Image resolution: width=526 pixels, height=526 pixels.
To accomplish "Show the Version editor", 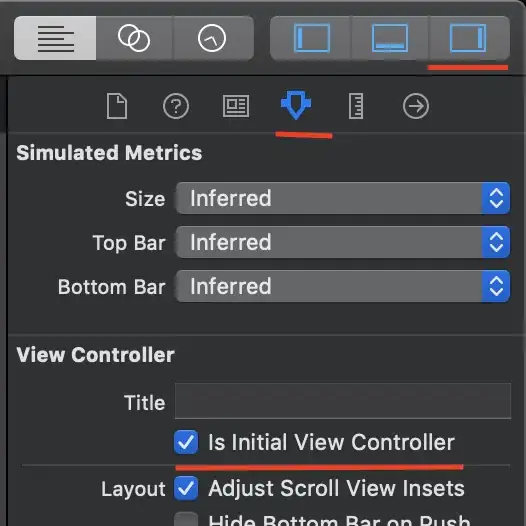I will (213, 38).
